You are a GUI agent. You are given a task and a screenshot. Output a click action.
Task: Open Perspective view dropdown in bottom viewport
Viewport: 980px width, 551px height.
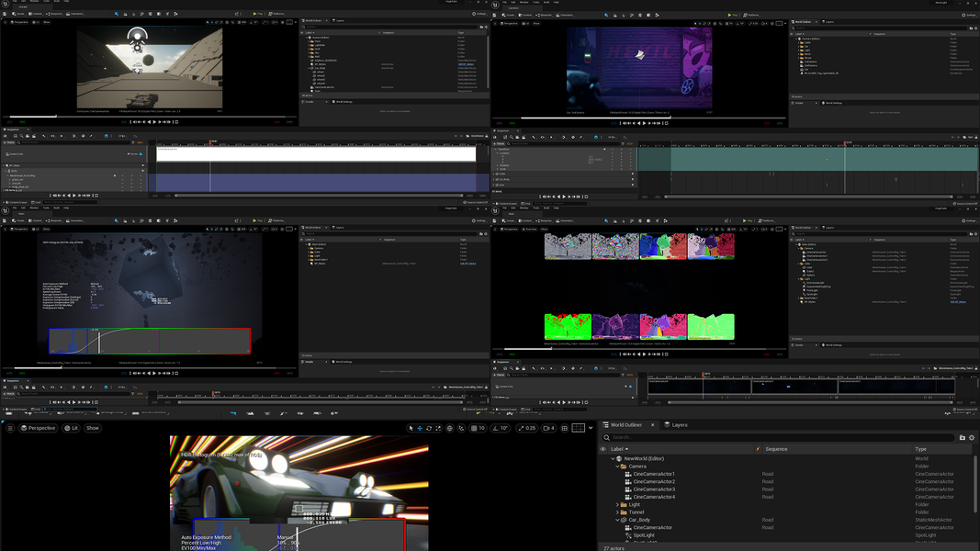pyautogui.click(x=39, y=428)
